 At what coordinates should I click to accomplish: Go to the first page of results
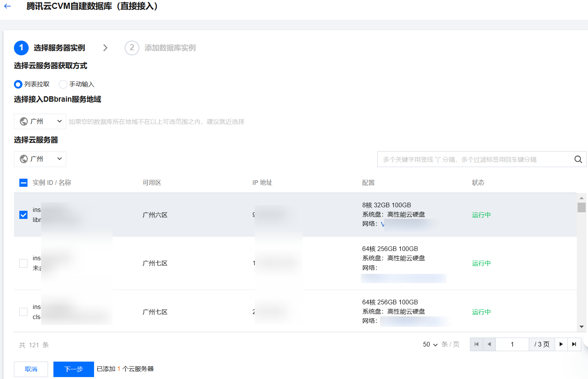(477, 344)
